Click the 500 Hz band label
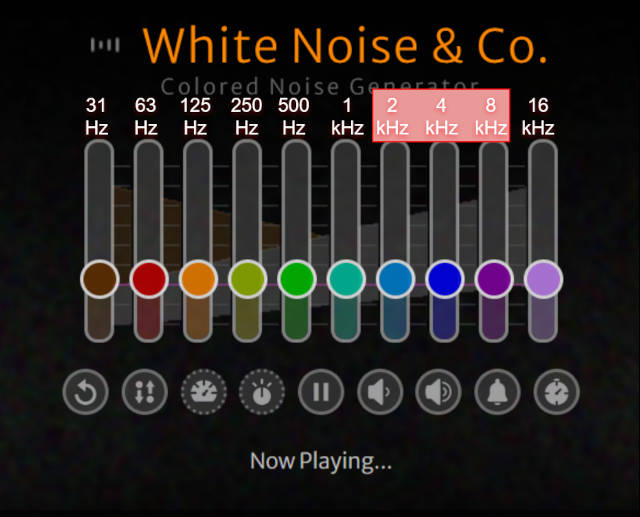The image size is (640, 517). [x=294, y=117]
